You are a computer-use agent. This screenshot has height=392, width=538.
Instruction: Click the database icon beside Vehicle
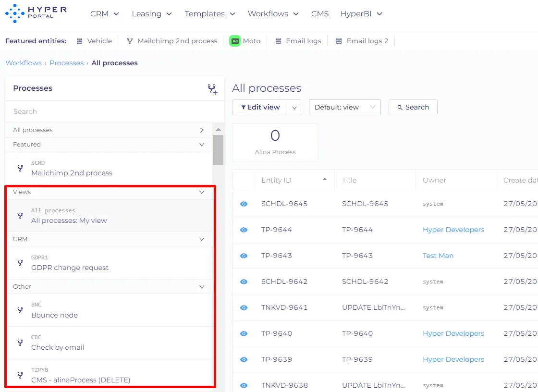pyautogui.click(x=80, y=41)
